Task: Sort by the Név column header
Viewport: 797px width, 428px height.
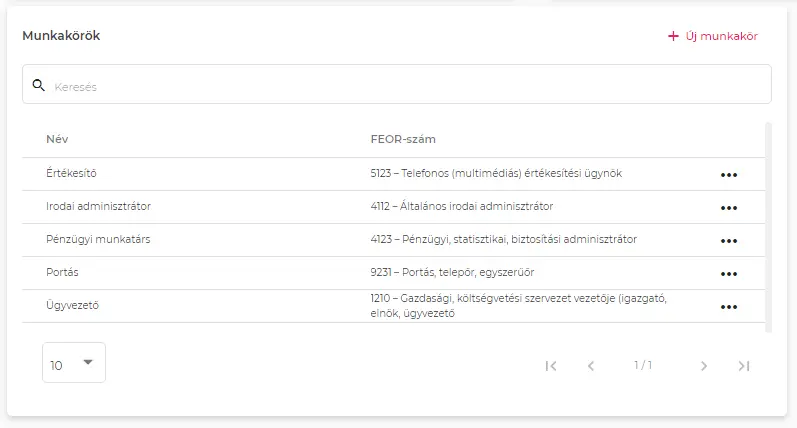Action: 57,139
